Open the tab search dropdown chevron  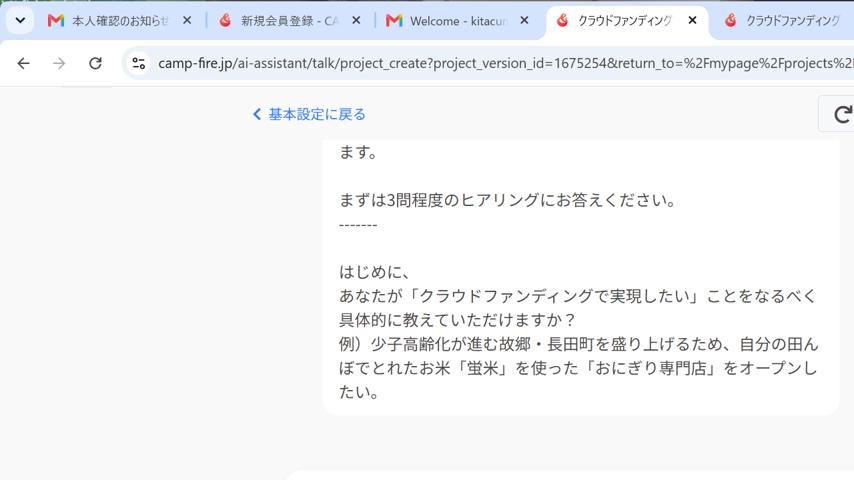tap(20, 21)
